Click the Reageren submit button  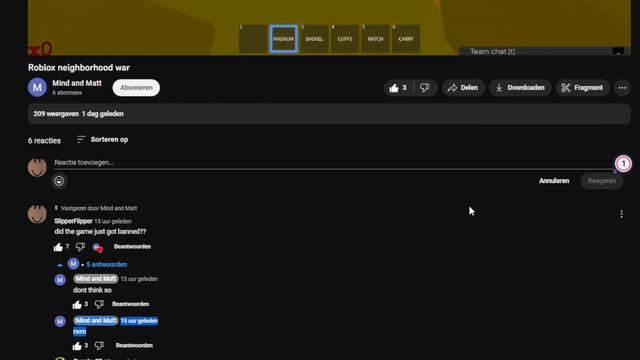(x=602, y=181)
